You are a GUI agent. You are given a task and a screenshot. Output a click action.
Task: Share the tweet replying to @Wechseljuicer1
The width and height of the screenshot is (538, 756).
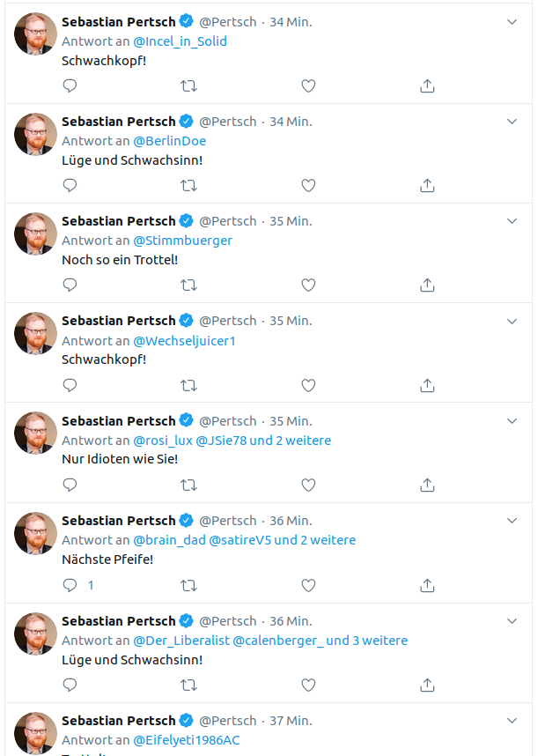tap(427, 385)
